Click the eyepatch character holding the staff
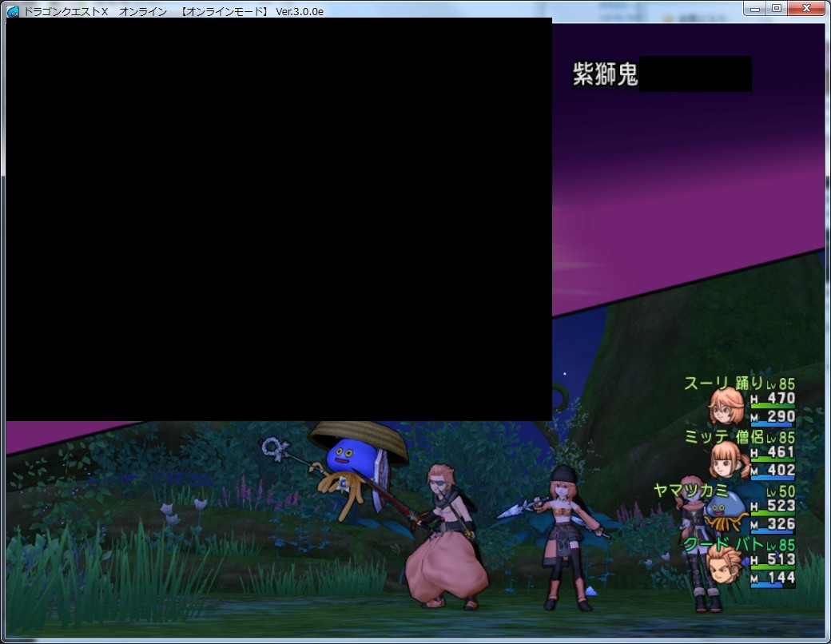 tap(445, 536)
